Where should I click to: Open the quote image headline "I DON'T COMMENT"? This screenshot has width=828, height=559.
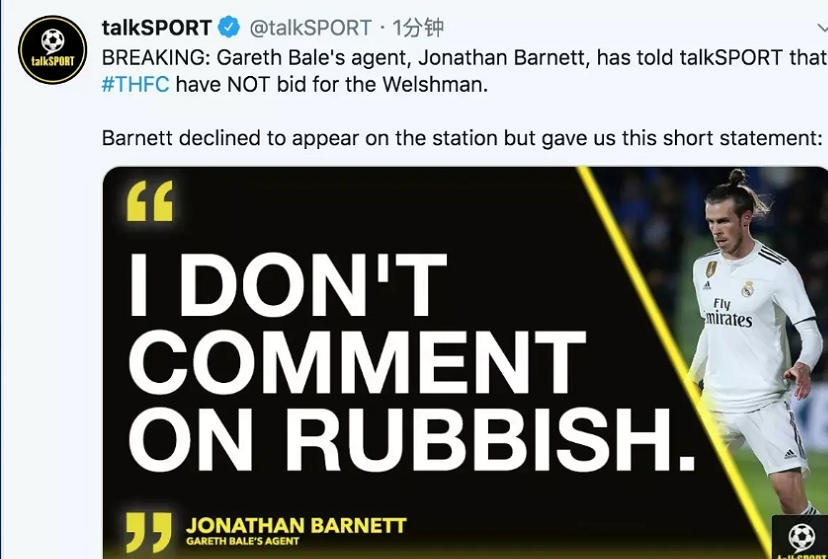point(357,323)
